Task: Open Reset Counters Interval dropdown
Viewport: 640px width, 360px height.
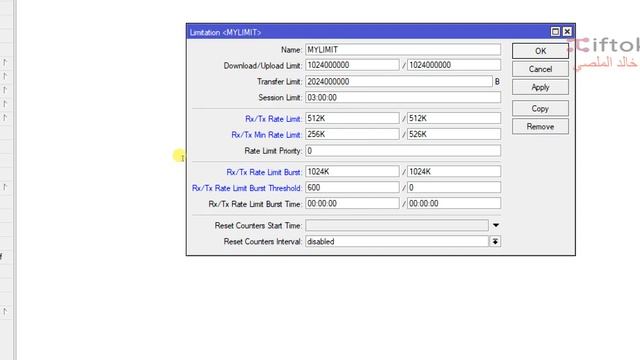Action: click(x=495, y=242)
